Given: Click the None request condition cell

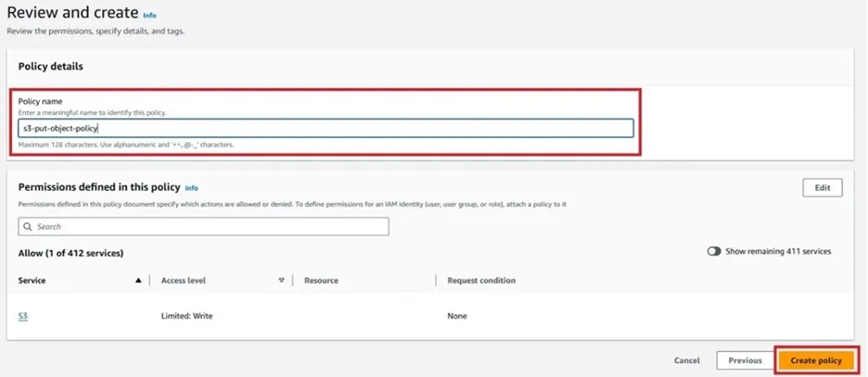Looking at the screenshot, I should point(457,316).
